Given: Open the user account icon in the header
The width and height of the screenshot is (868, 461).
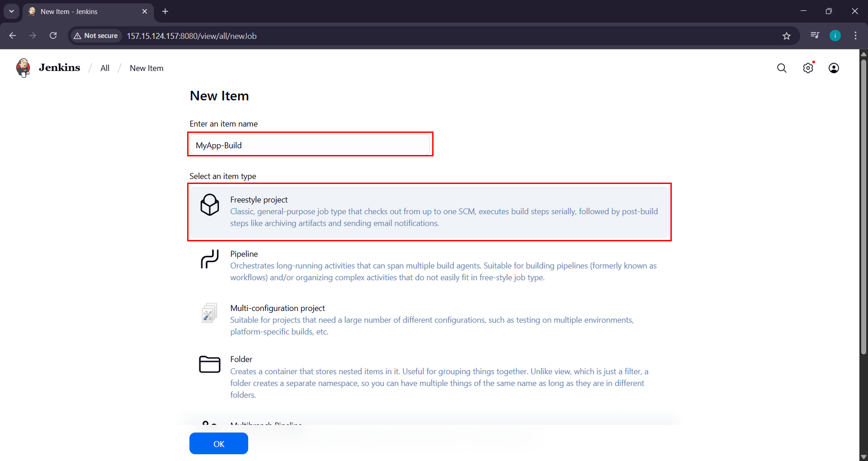Looking at the screenshot, I should (x=834, y=68).
